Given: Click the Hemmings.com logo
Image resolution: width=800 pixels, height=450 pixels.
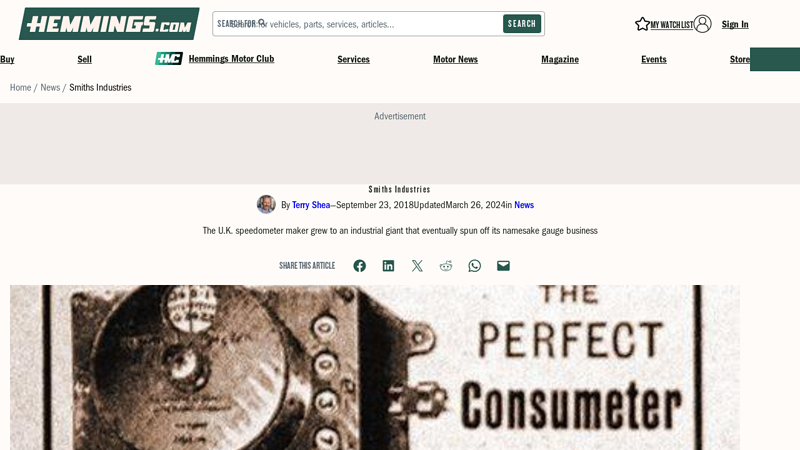Looking at the screenshot, I should 109,23.
